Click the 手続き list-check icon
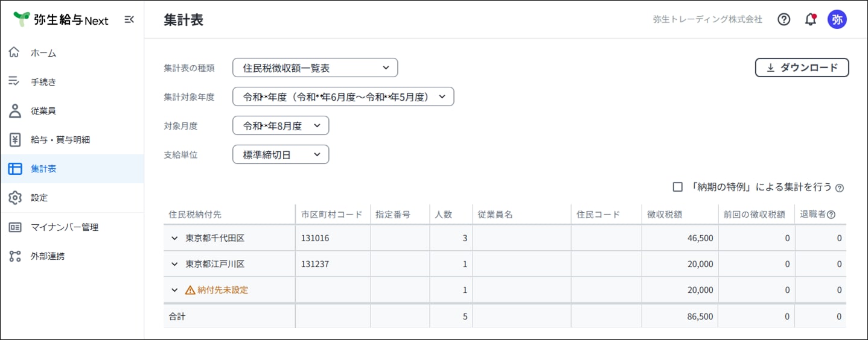The width and height of the screenshot is (868, 340). tap(15, 81)
